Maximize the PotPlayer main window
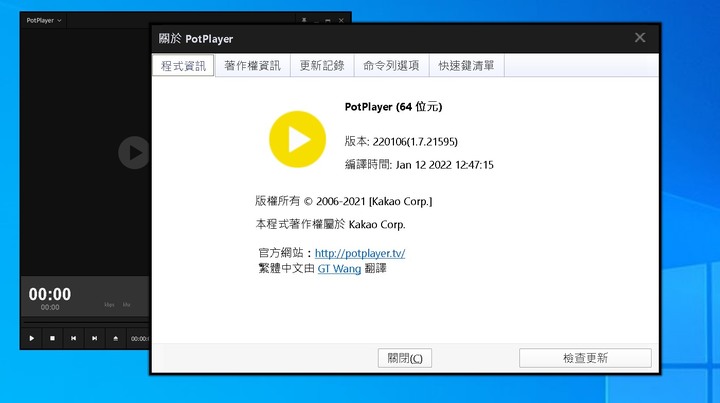 point(328,20)
